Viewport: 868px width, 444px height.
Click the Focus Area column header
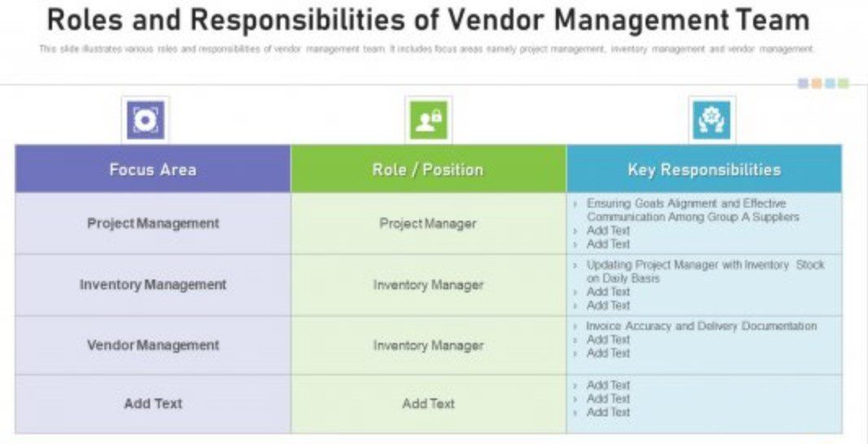[x=152, y=169]
